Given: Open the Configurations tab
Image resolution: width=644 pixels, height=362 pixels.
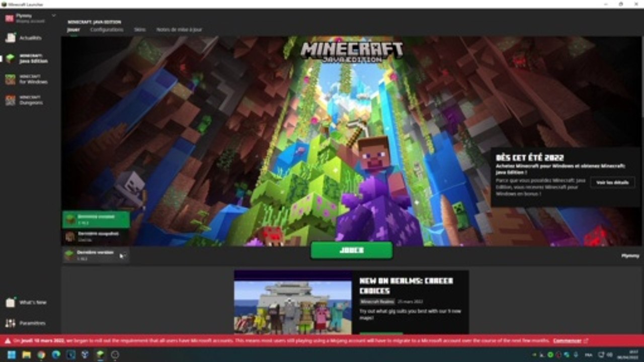Looking at the screenshot, I should pos(107,30).
